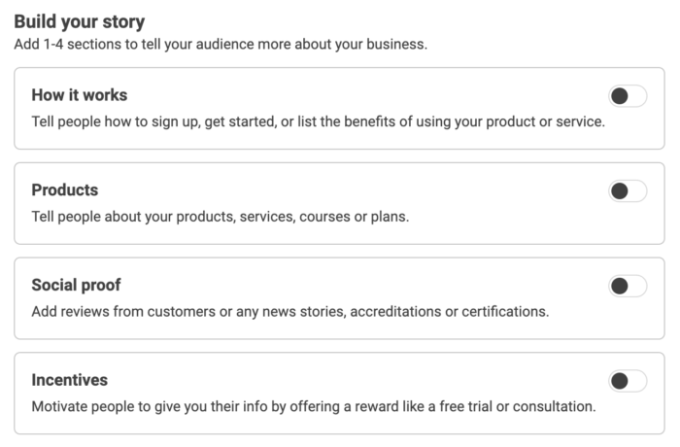The height and width of the screenshot is (447, 680).
Task: Click the Add 1-4 sections subtitle text
Action: pos(221,44)
